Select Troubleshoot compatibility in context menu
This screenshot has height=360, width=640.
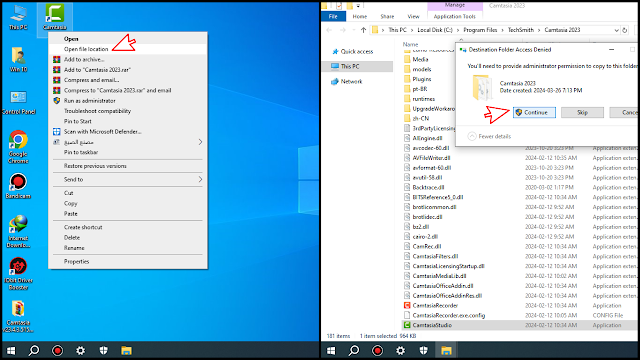[128, 111]
